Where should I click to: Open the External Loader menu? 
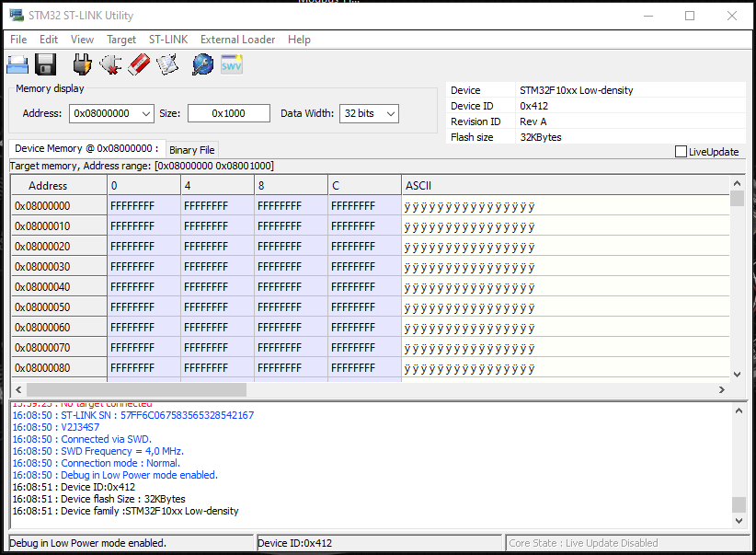[x=237, y=40]
